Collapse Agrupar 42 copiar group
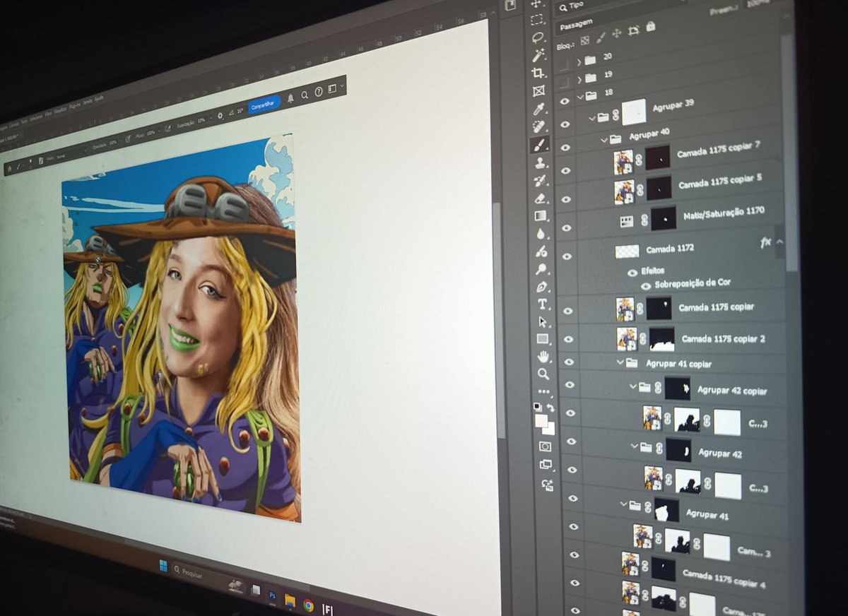The image size is (848, 616). [x=632, y=386]
